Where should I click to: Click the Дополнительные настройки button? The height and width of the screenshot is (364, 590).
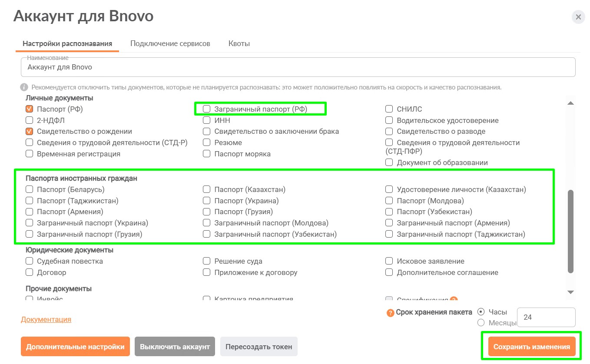75,347
